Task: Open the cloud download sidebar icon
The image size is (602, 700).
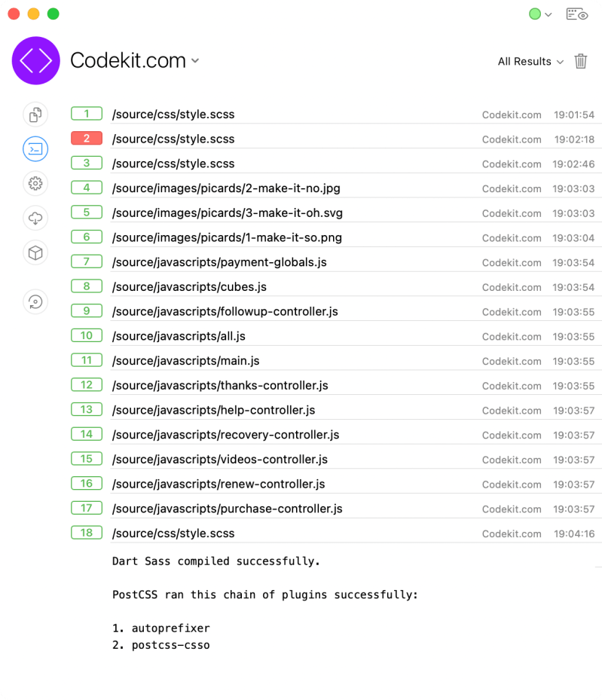Action: coord(35,219)
